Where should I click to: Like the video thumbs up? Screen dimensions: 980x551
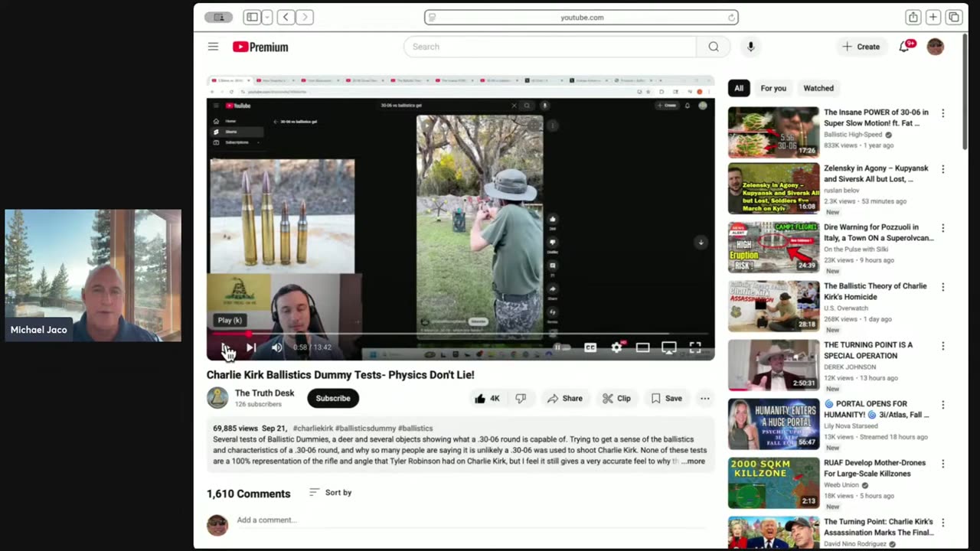coord(487,398)
